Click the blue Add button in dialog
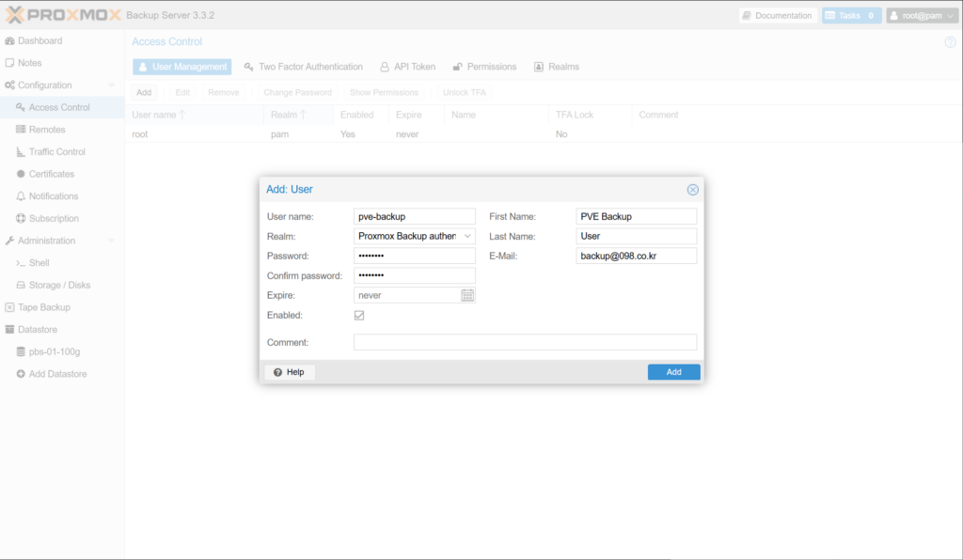Screen dimensions: 963x560 [673, 372]
